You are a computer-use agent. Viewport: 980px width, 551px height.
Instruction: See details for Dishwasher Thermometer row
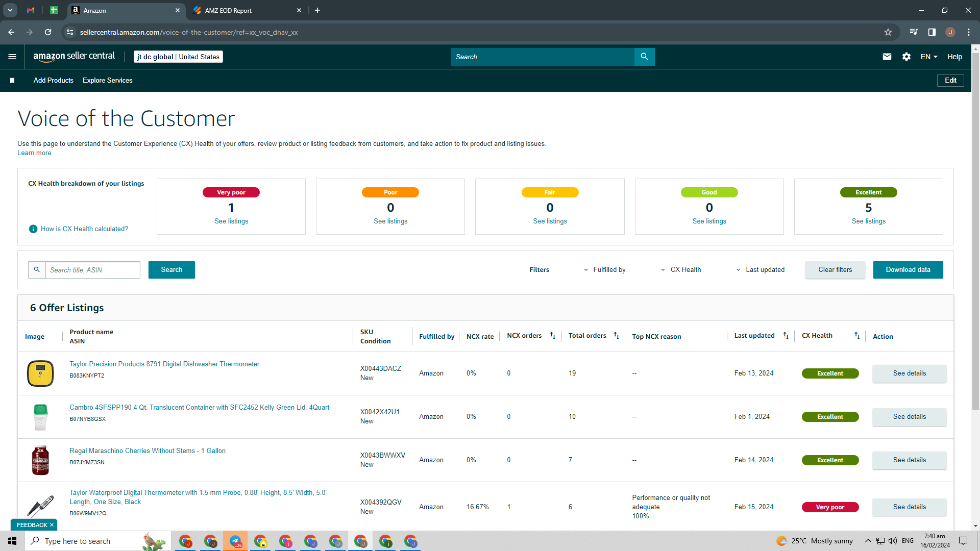910,373
